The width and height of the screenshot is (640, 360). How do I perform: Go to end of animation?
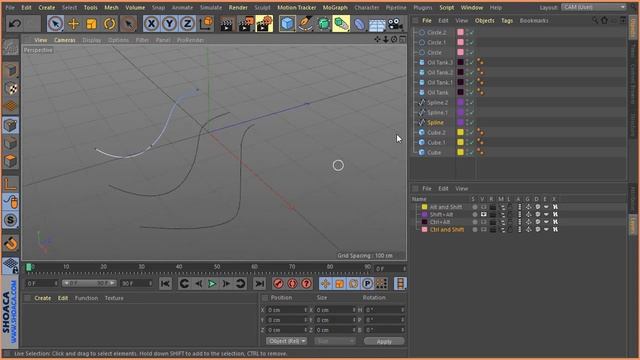coord(259,283)
